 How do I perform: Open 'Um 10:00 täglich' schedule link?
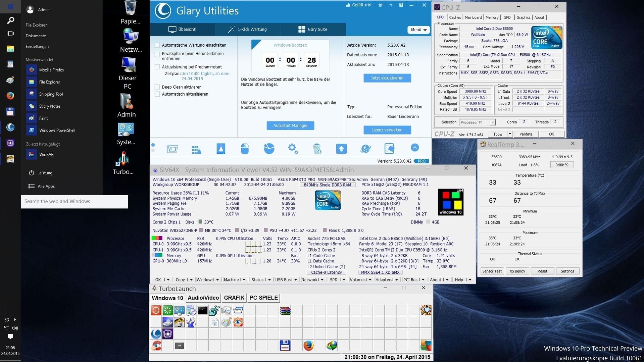(205, 76)
